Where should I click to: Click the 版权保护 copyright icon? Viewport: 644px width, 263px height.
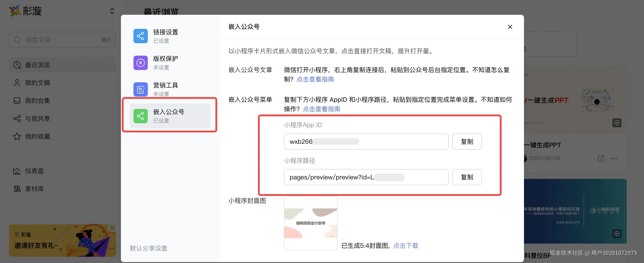pyautogui.click(x=140, y=63)
